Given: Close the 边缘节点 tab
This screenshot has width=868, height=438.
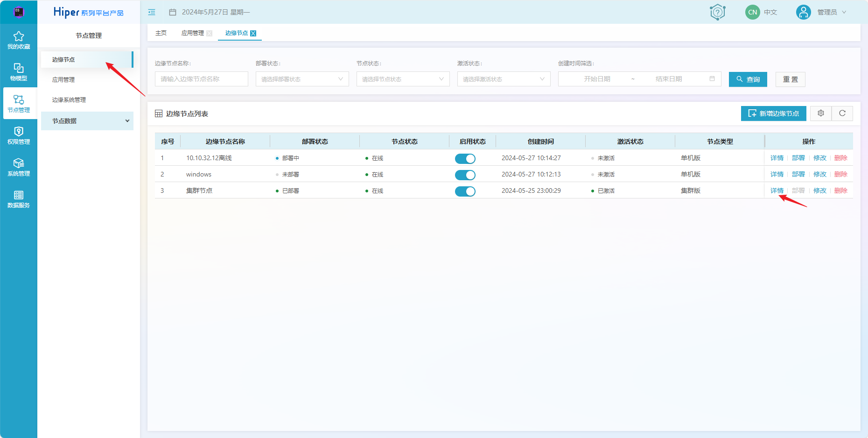Looking at the screenshot, I should pyautogui.click(x=253, y=33).
